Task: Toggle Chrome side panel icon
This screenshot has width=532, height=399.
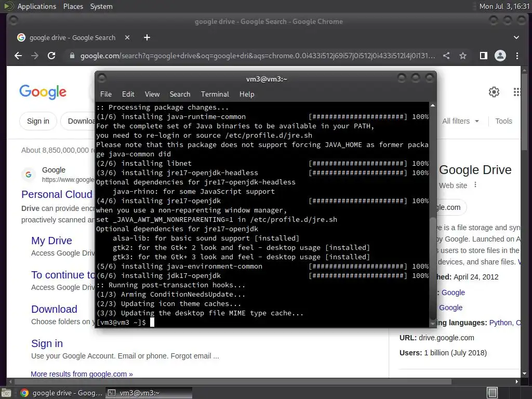Action: point(484,56)
